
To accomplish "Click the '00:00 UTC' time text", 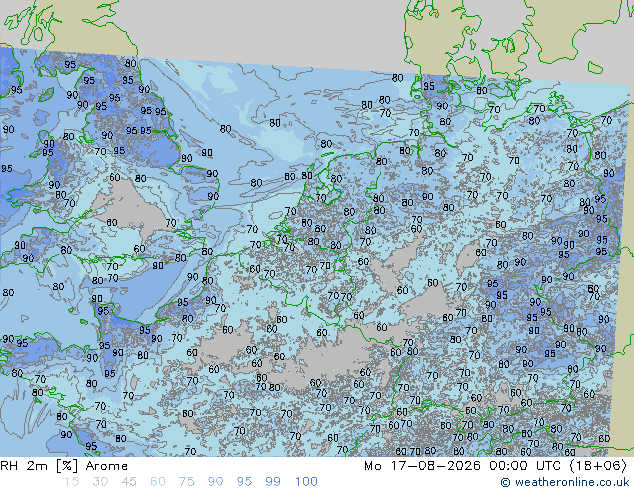I will click(525, 466).
